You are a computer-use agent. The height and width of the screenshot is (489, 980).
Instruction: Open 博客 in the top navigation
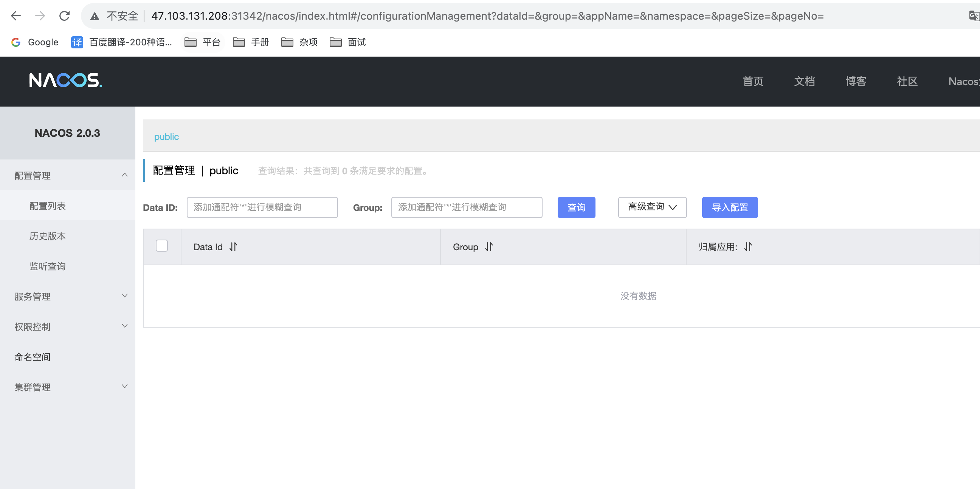(x=856, y=81)
